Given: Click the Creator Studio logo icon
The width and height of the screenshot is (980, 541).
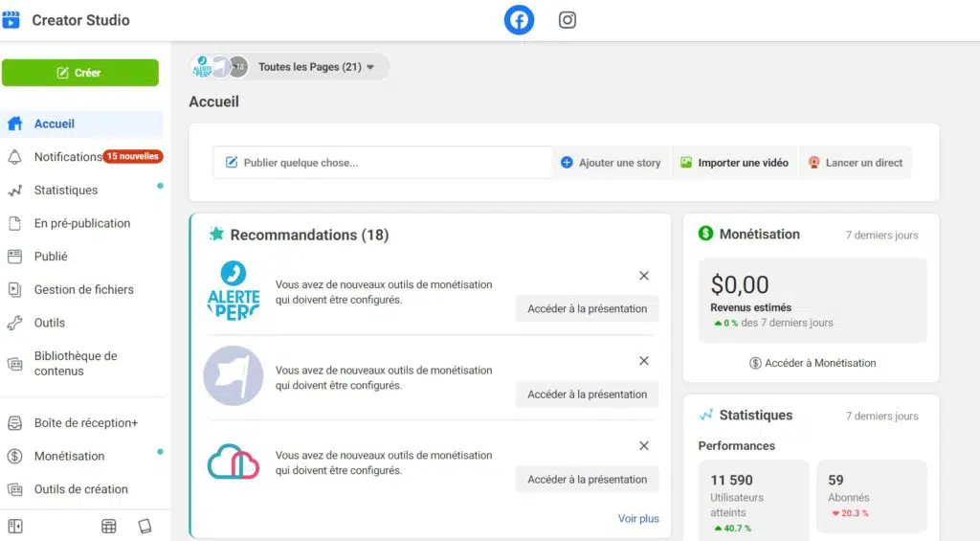Looking at the screenshot, I should click(x=12, y=20).
